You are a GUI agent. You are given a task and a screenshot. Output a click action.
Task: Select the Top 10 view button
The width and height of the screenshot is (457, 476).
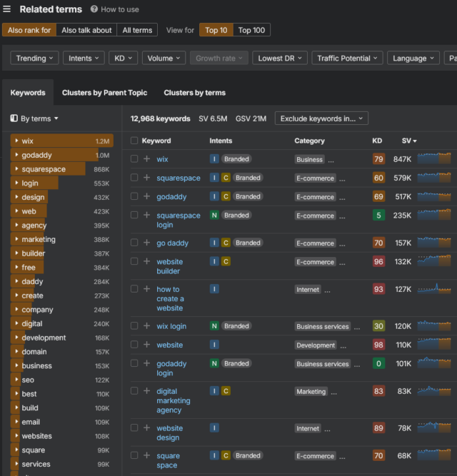click(x=216, y=30)
